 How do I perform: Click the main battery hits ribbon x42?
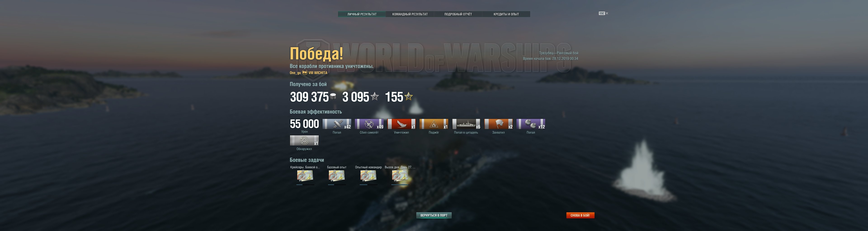pyautogui.click(x=337, y=124)
